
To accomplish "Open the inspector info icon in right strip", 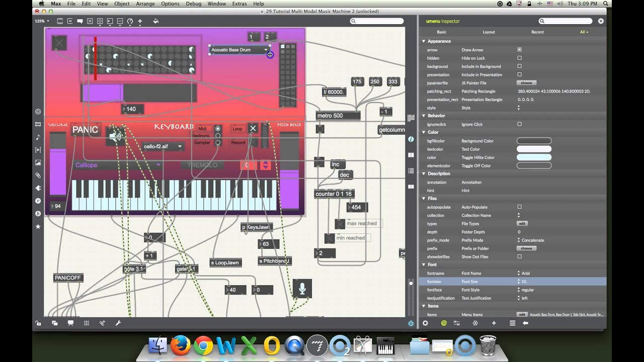I will (411, 139).
